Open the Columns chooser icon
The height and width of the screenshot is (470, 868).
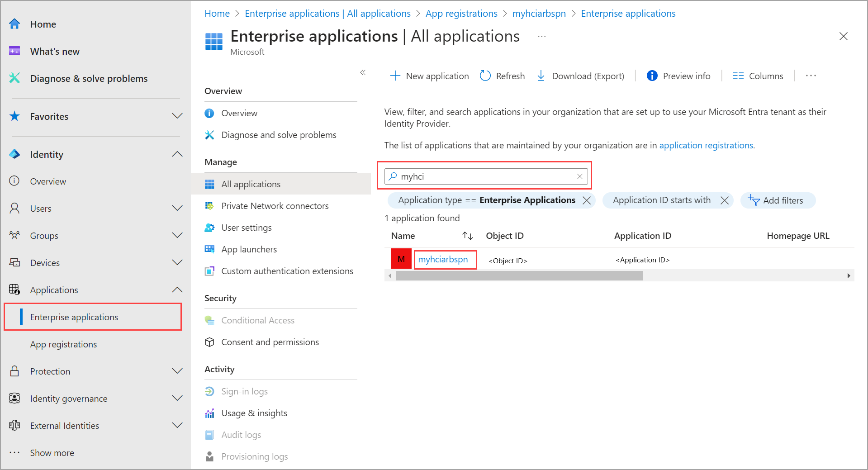coord(738,76)
